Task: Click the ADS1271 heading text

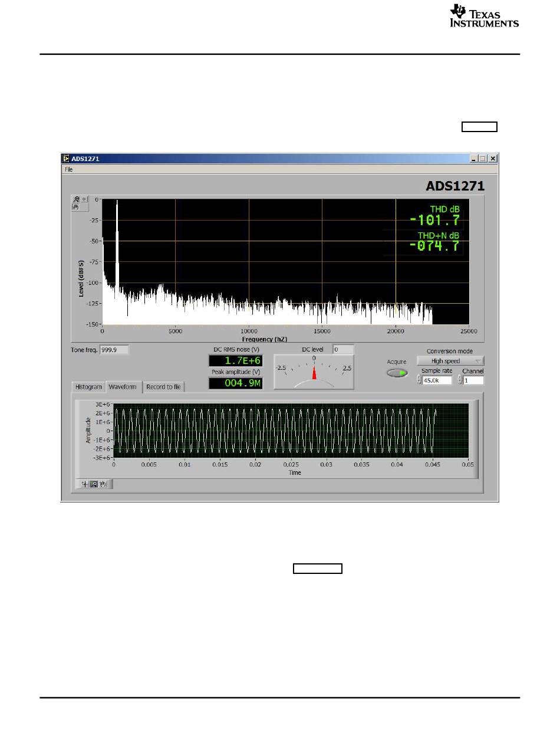Action: [455, 186]
